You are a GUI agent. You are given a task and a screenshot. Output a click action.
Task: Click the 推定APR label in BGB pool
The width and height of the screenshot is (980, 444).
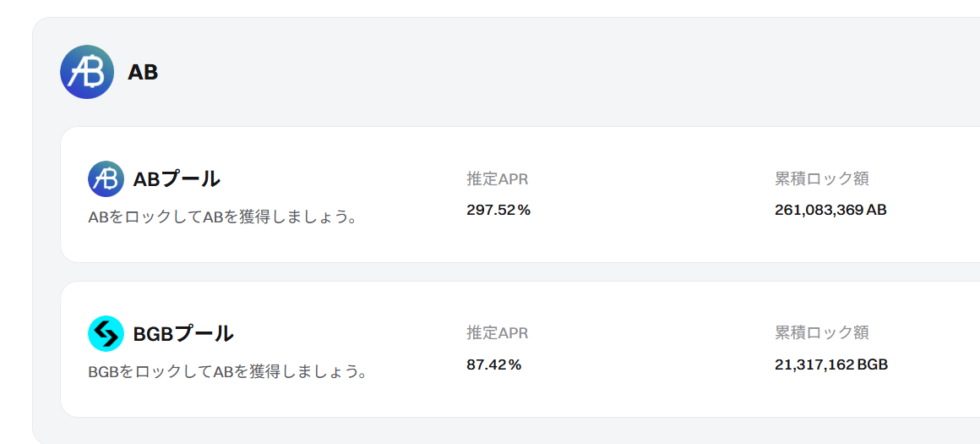click(x=498, y=333)
